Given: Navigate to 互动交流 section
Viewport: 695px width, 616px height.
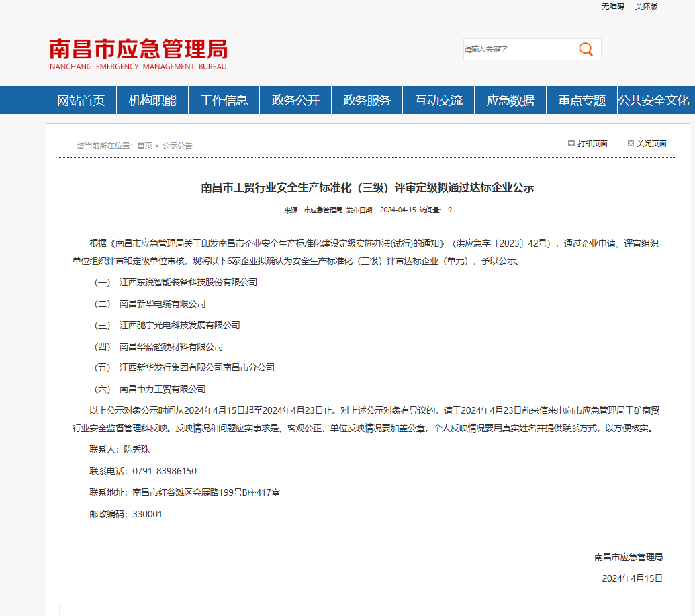Looking at the screenshot, I should click(x=438, y=101).
